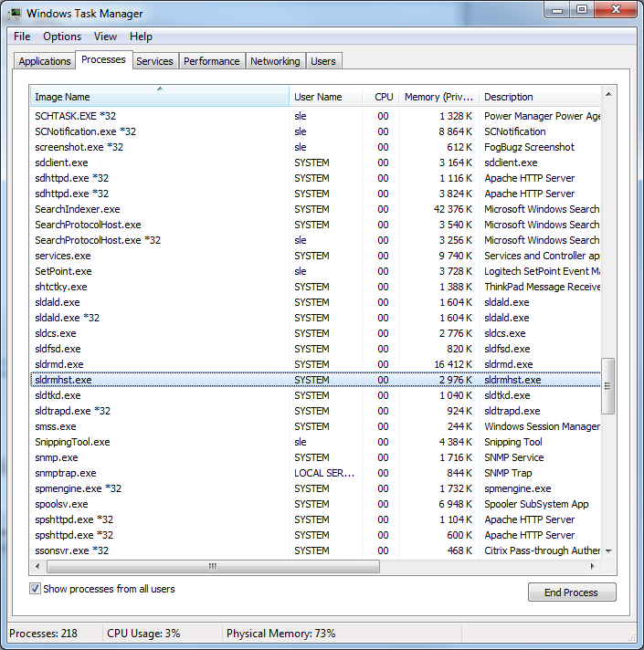Switch to the Applications tab
The height and width of the screenshot is (650, 644).
(x=45, y=61)
